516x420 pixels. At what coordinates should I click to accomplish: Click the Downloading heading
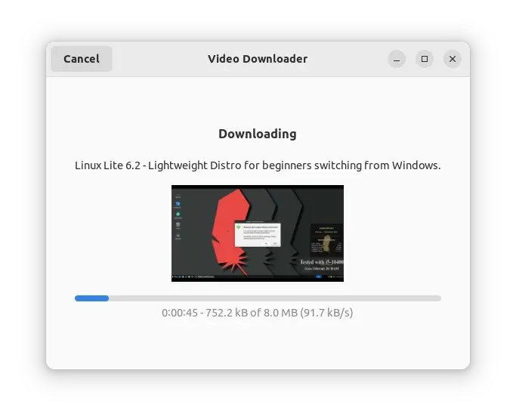click(258, 134)
